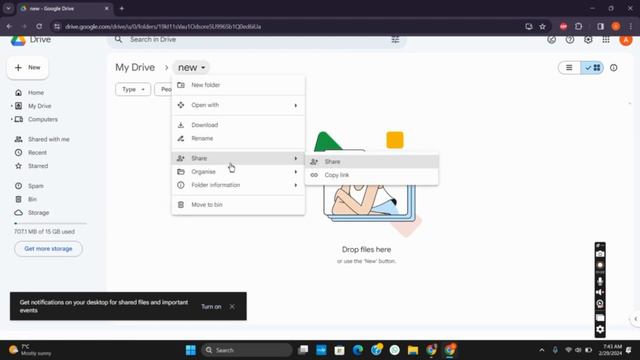Viewport: 640px width, 360px height.
Task: Select Share in the context menu
Action: [238, 158]
